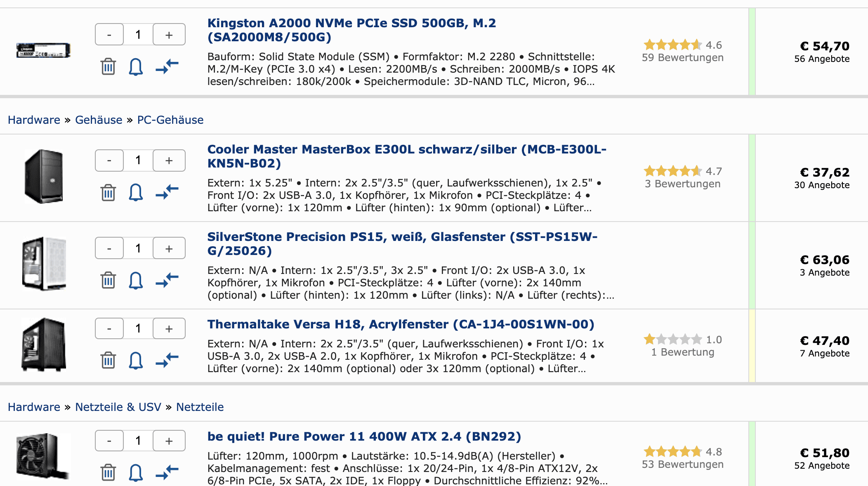Set price alert bell for Cooler Master MasterBox

tap(136, 193)
